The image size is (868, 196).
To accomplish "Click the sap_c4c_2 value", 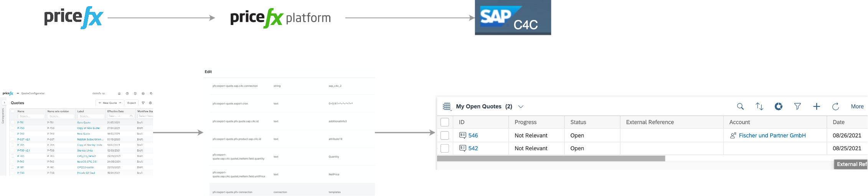I will click(x=335, y=86).
